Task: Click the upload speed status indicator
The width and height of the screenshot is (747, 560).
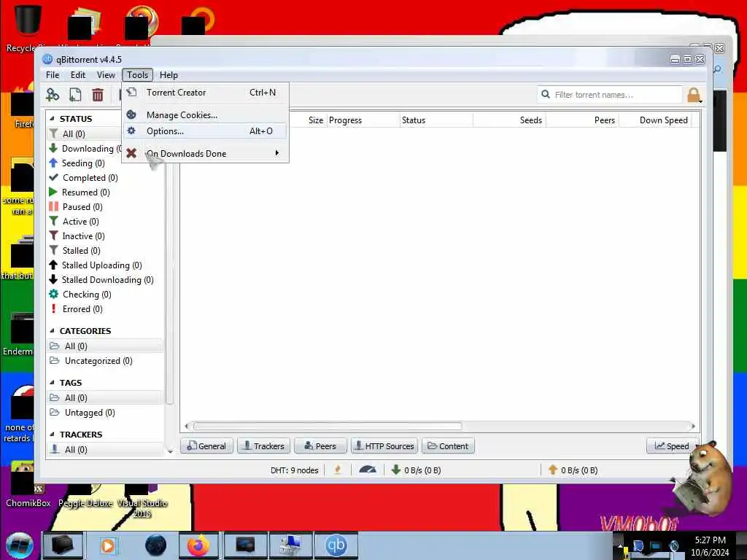Action: pos(573,470)
